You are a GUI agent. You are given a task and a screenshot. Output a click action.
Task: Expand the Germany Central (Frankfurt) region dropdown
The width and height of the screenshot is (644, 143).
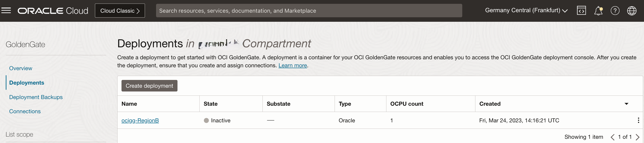click(526, 10)
